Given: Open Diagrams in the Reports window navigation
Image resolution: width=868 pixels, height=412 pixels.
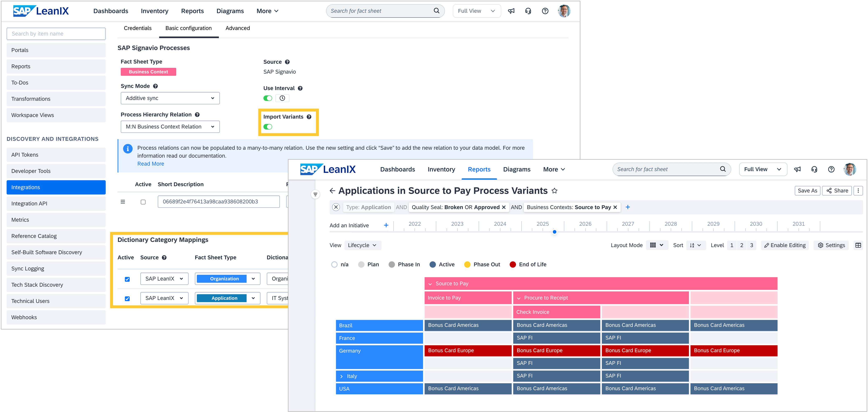Looking at the screenshot, I should (x=516, y=169).
